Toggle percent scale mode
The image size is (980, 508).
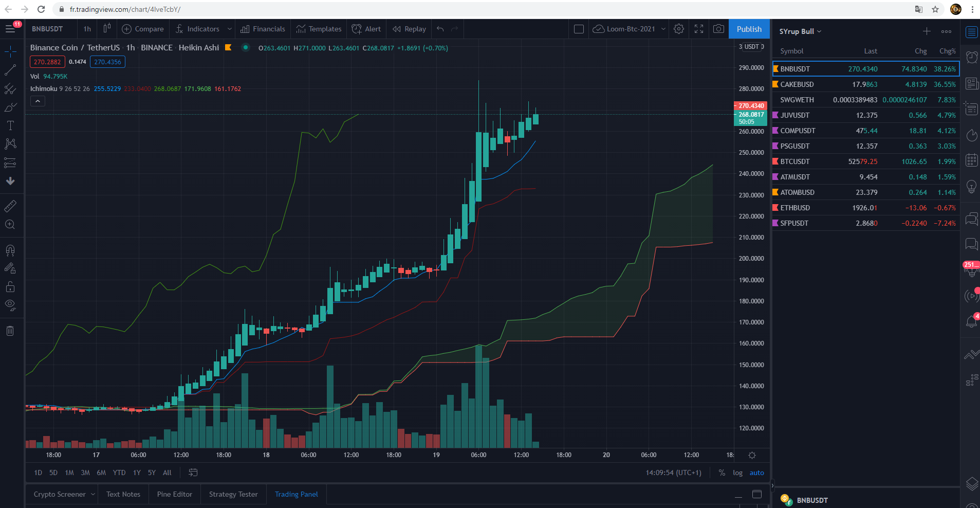coord(722,473)
